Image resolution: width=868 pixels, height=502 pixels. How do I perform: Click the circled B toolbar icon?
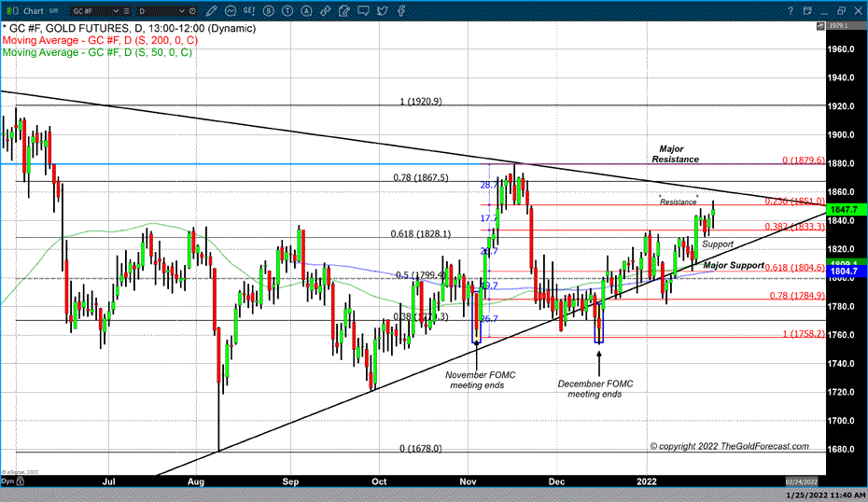pyautogui.click(x=269, y=10)
